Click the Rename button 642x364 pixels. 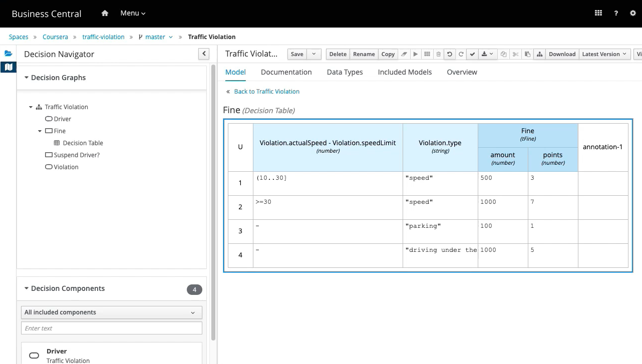(364, 54)
